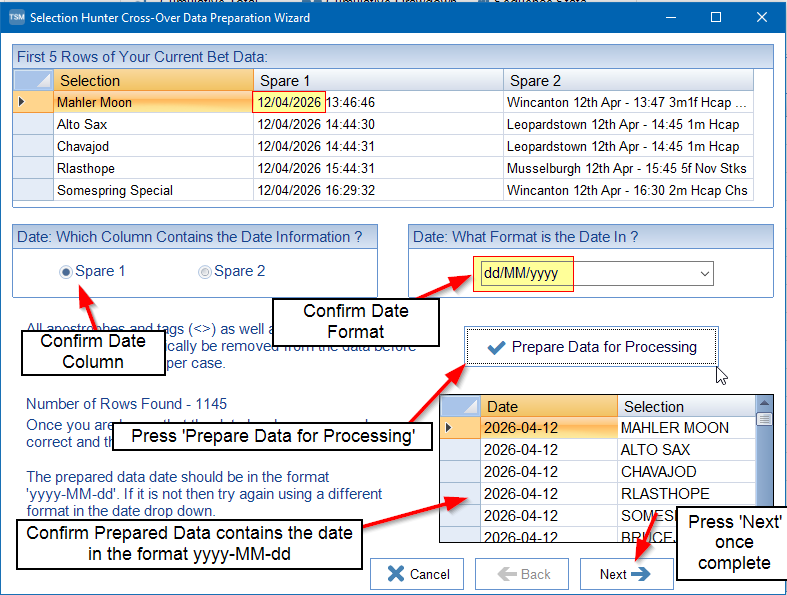Select the Rlasthope cell in bet data
This screenshot has height=595, width=787.
[153, 168]
